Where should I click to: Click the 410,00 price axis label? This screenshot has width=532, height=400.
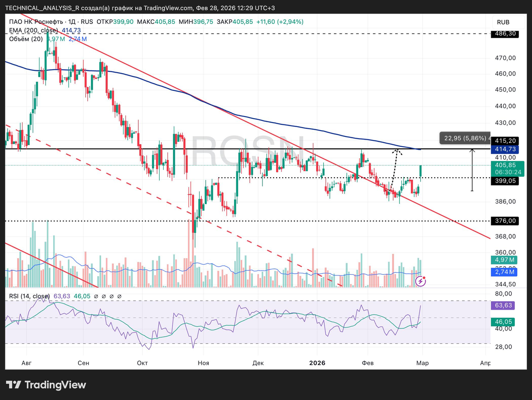(x=505, y=157)
